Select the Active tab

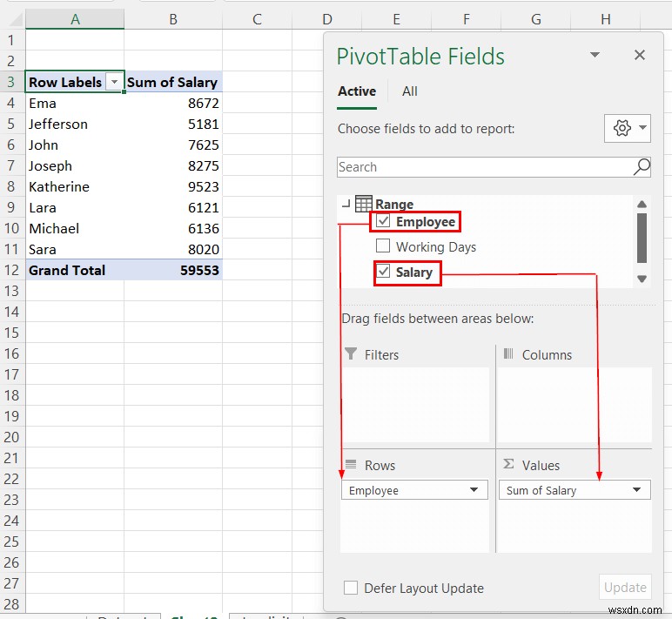click(x=357, y=91)
